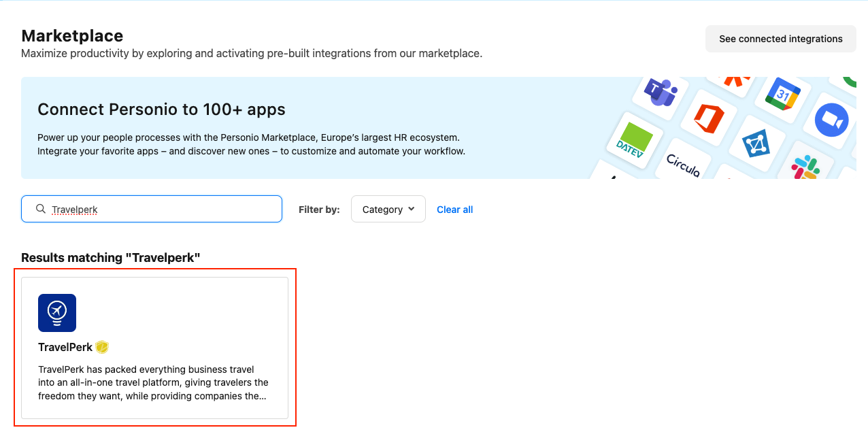Open the TravelPerk integration title
The height and width of the screenshot is (432, 868).
pyautogui.click(x=65, y=347)
